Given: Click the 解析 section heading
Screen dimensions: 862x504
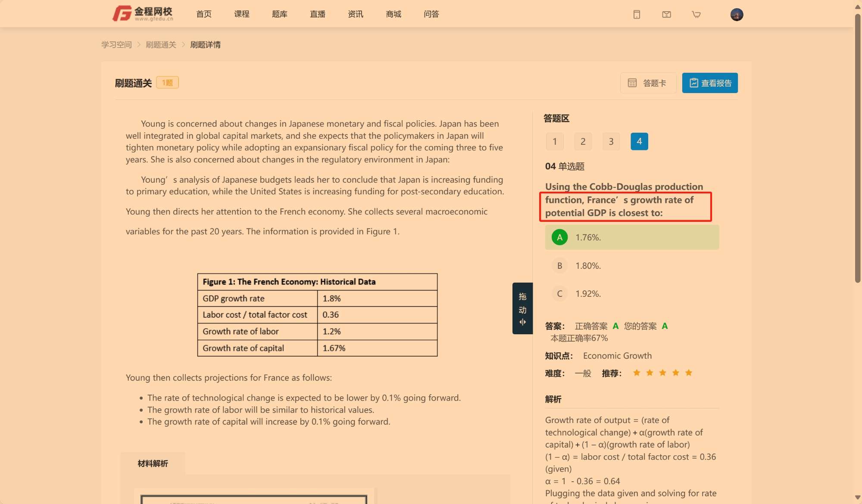Looking at the screenshot, I should pyautogui.click(x=553, y=399).
